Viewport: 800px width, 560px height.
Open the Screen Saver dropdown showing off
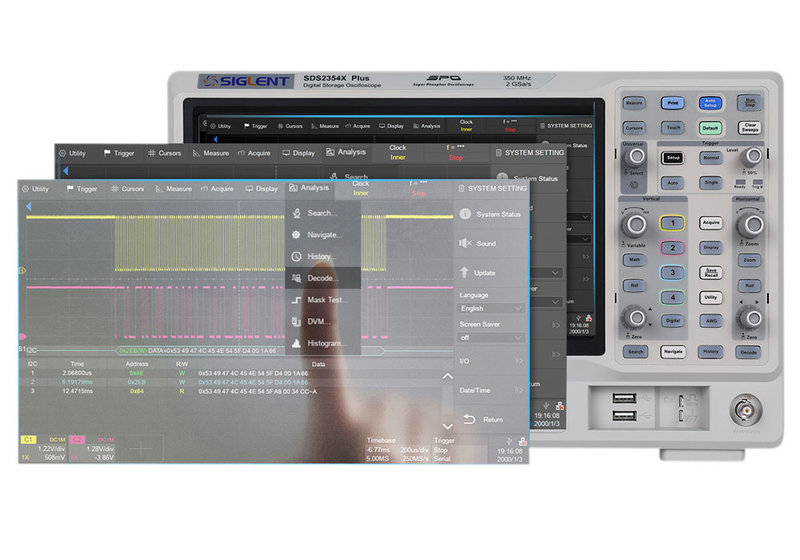[x=491, y=338]
